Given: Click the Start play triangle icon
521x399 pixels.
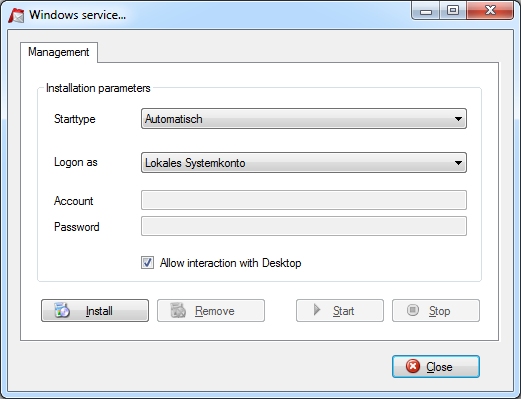Looking at the screenshot, I should pos(317,310).
